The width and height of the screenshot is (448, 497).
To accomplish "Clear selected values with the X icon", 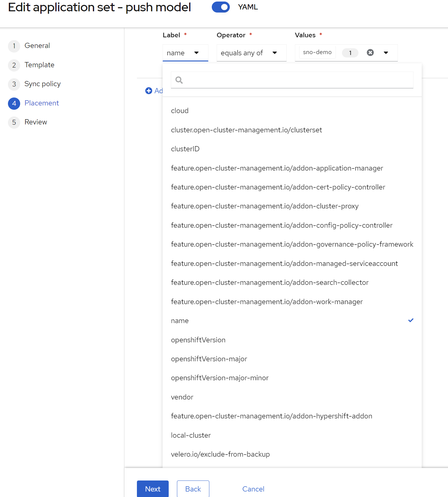I will [370, 53].
